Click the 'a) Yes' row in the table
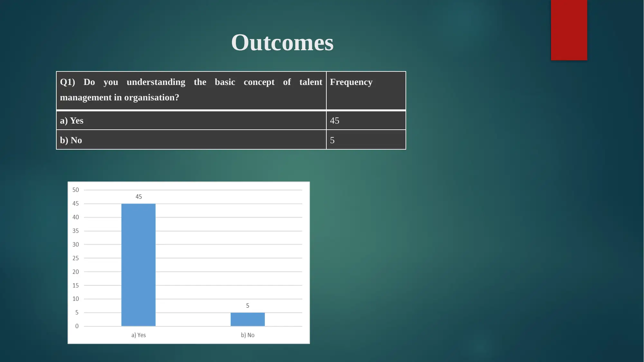This screenshot has height=362, width=644. [x=191, y=120]
